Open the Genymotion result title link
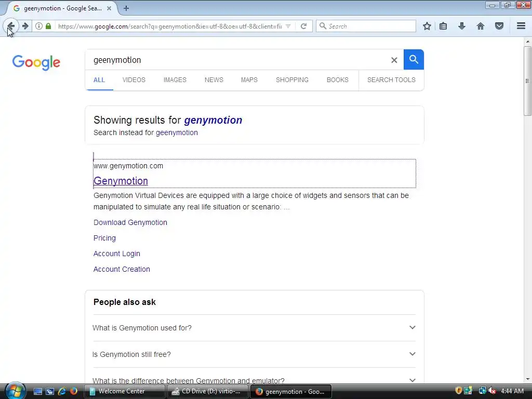Viewport: 532px width, 399px height. pos(121,181)
